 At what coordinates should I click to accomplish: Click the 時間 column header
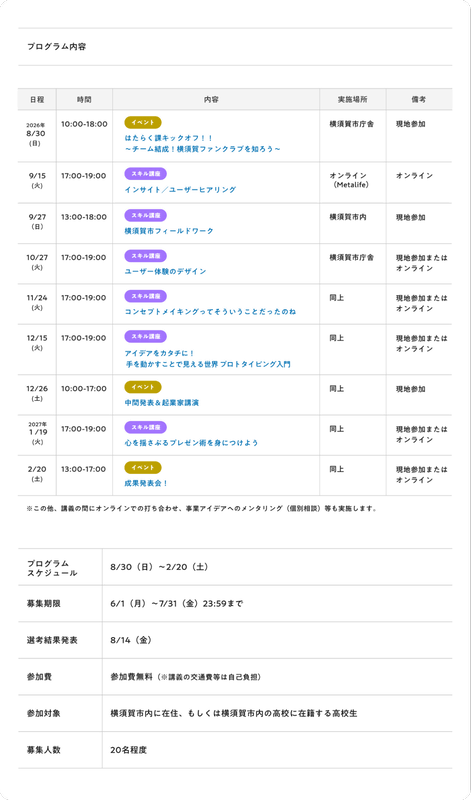coord(84,99)
